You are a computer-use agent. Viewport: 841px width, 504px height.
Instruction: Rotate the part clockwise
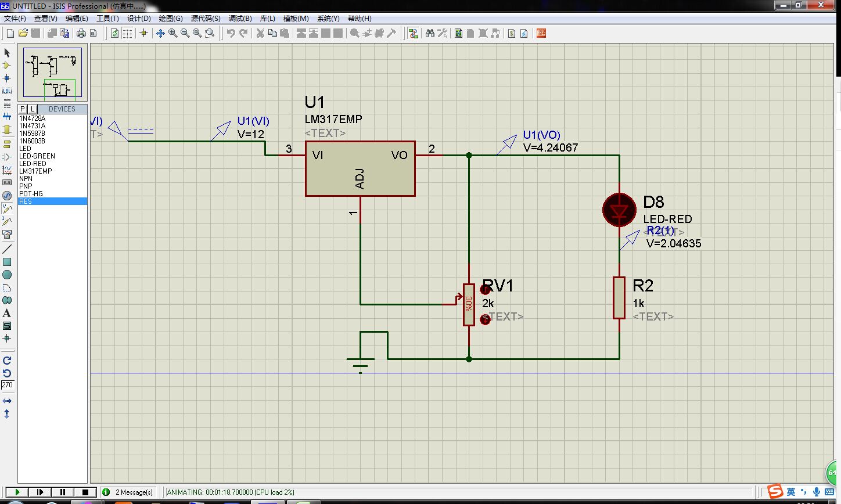click(x=7, y=361)
